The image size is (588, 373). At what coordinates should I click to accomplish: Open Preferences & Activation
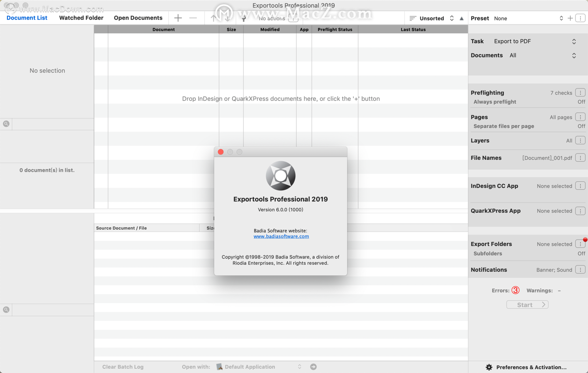pyautogui.click(x=531, y=367)
